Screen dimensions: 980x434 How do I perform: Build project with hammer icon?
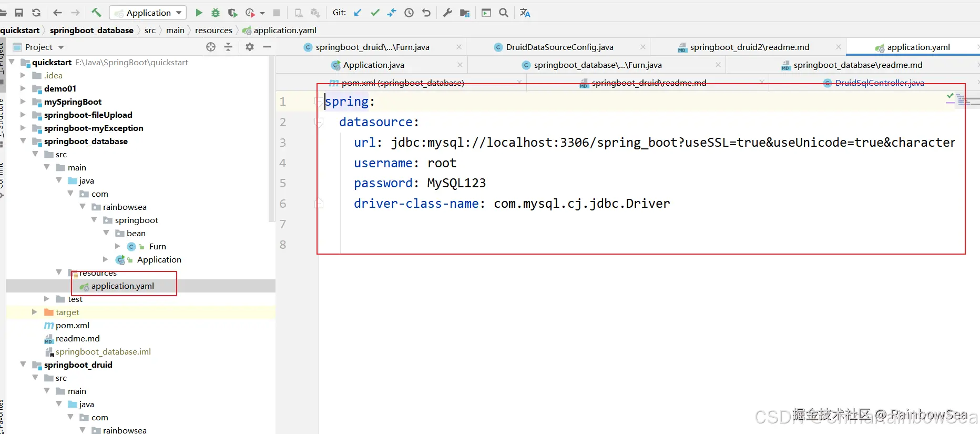(x=96, y=13)
